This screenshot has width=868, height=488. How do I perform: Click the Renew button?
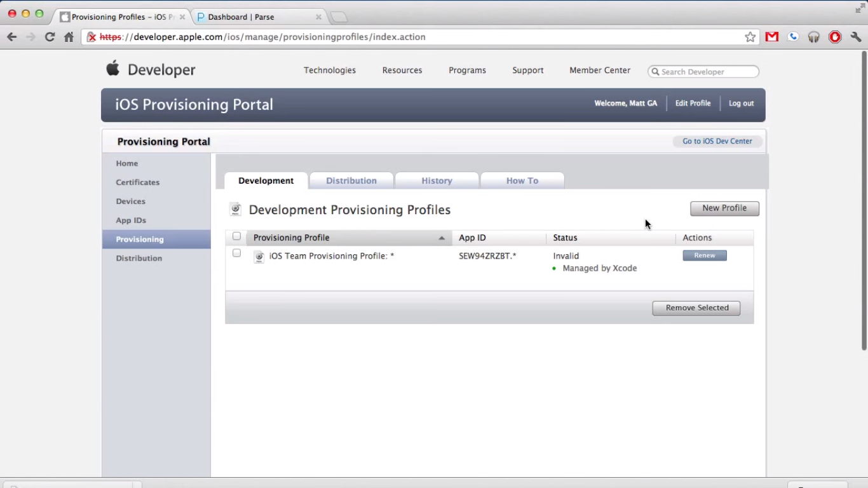(x=705, y=255)
